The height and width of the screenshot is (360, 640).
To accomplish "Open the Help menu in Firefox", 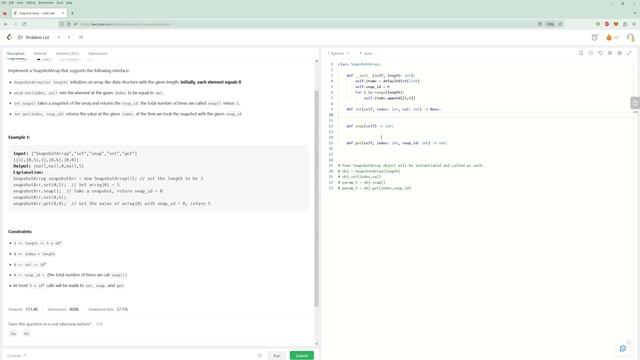I will (69, 2).
